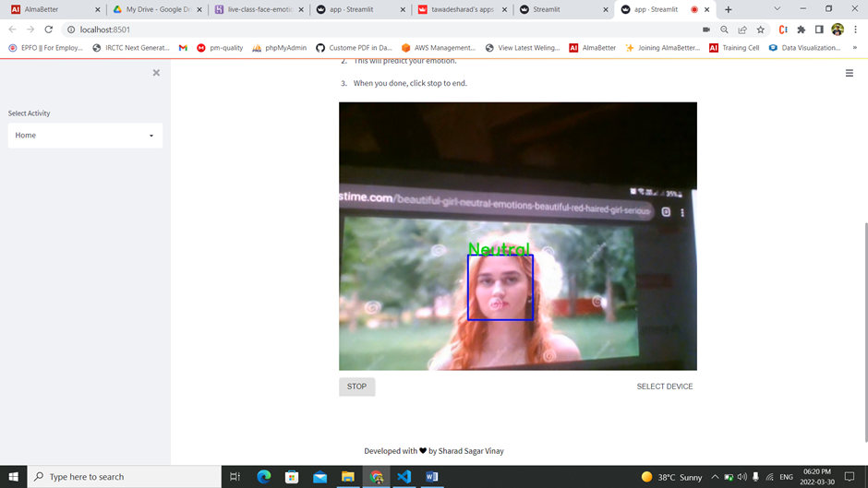
Task: Close the tawadesharad's apps tab
Action: pos(504,9)
